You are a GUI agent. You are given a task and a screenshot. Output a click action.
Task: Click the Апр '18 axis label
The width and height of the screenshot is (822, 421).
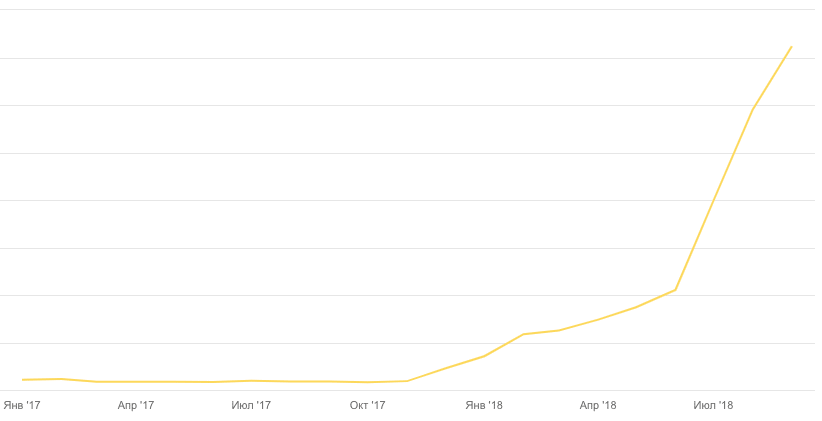tap(598, 405)
